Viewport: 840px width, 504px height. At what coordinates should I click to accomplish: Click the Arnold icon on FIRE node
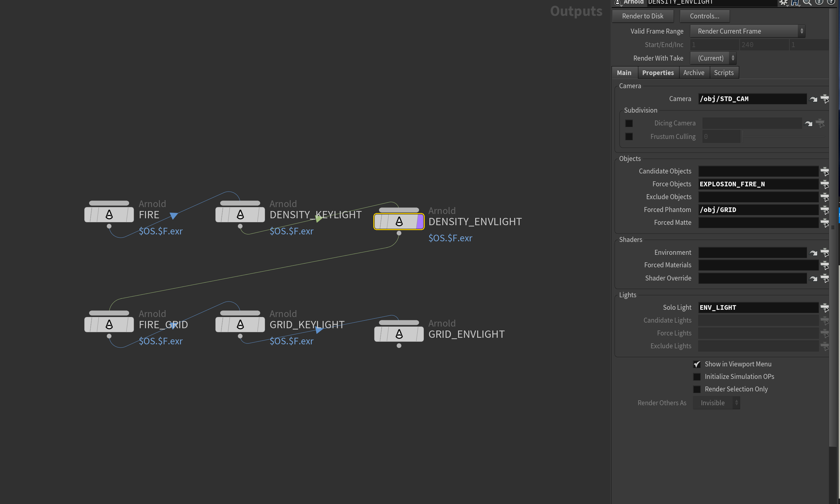coord(109,214)
